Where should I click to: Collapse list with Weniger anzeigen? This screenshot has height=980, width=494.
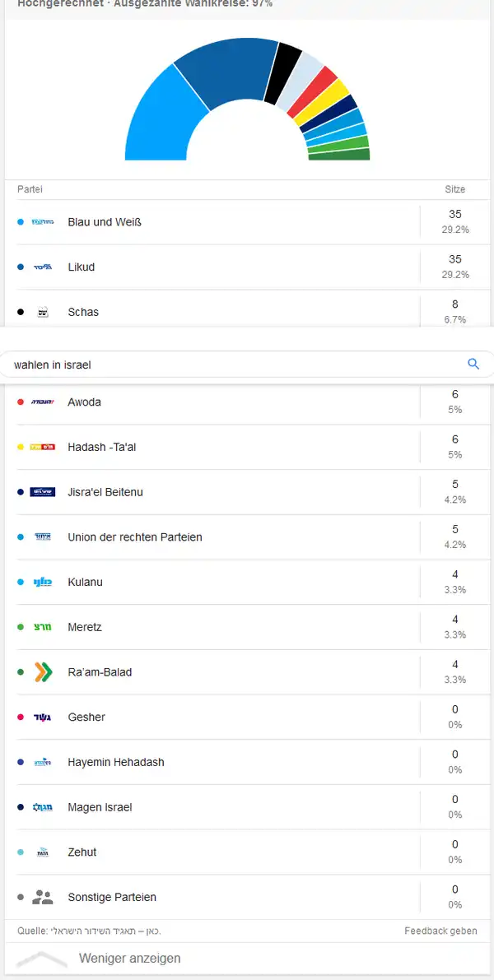coord(129,958)
